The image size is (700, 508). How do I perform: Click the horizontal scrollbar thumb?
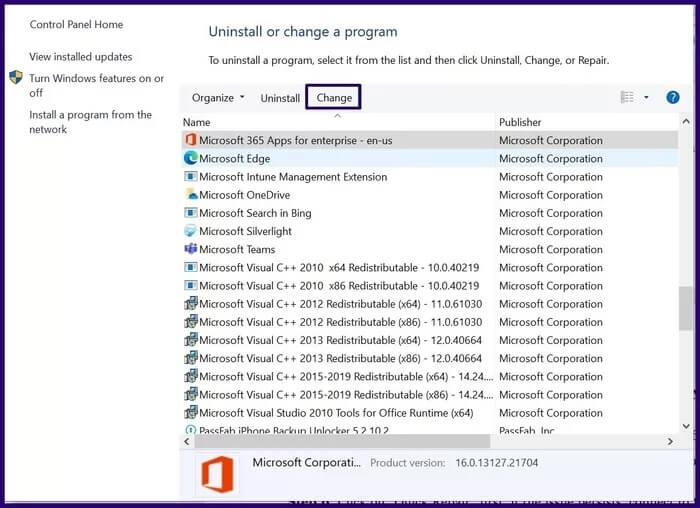342,441
